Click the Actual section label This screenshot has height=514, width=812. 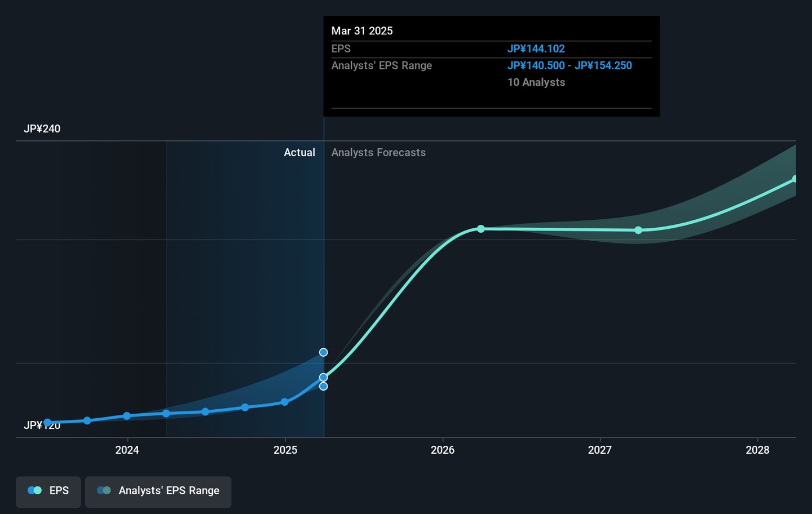coord(299,153)
